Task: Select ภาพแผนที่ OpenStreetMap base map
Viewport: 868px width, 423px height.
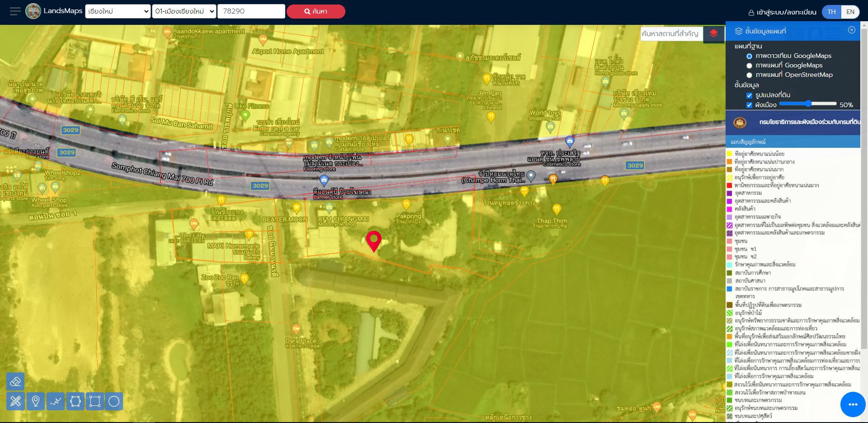Action: [x=749, y=75]
